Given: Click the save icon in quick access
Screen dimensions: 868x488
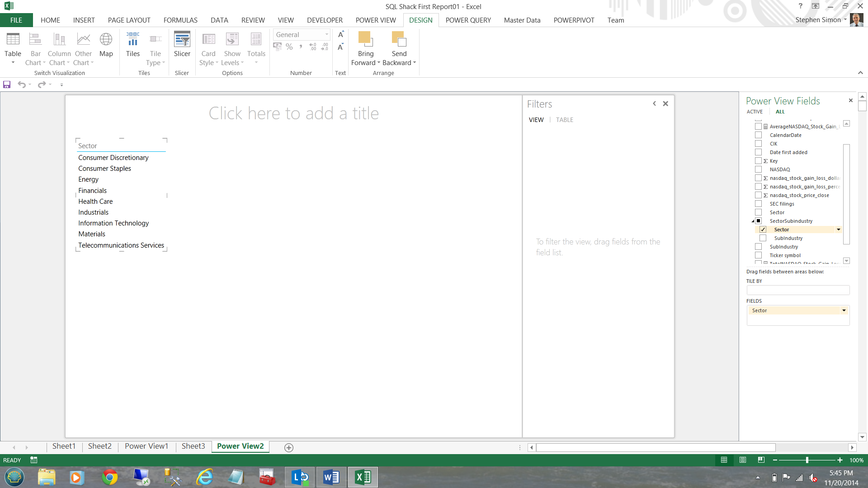Looking at the screenshot, I should tap(7, 84).
